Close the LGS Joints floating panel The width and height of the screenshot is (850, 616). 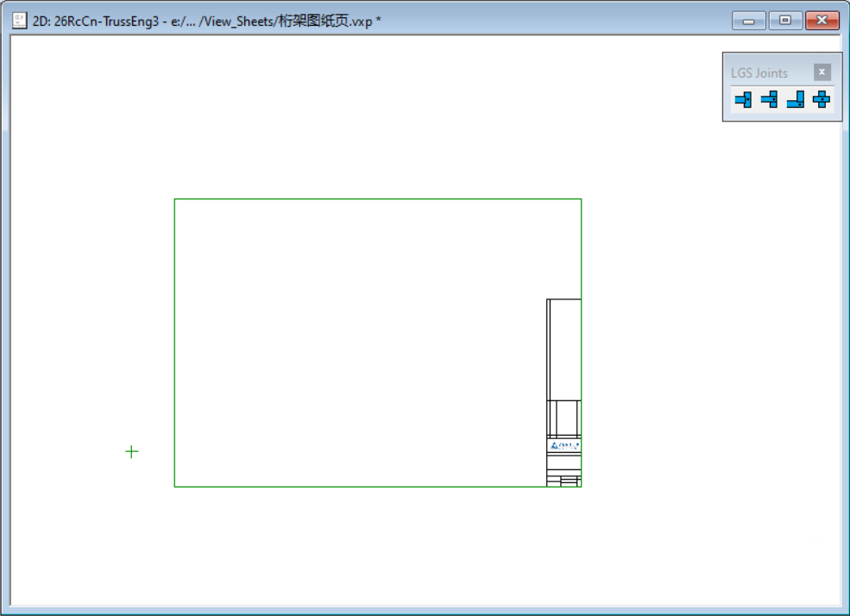822,72
